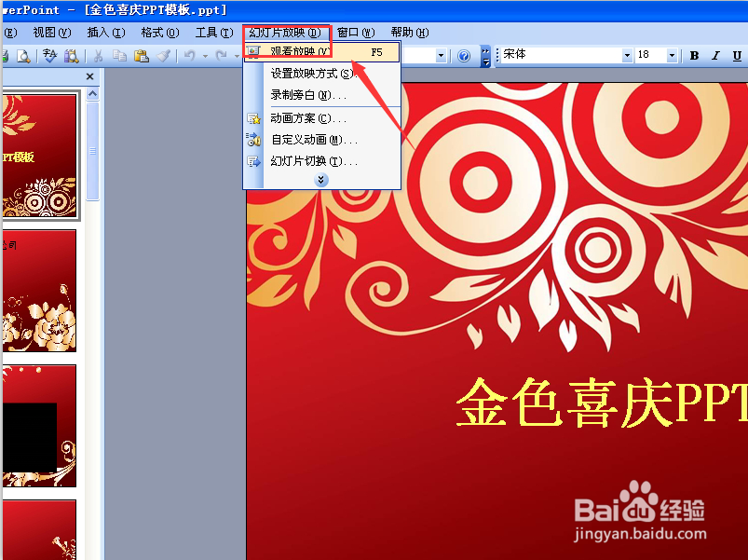The height and width of the screenshot is (560, 748).
Task: Open the font size dropdown showing 18
Action: (x=671, y=55)
